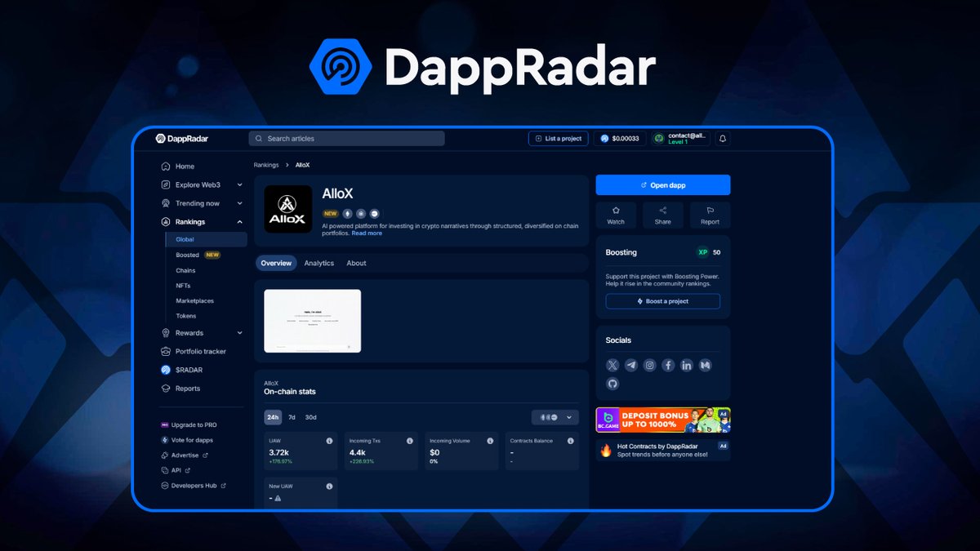Open the Telegram social link
The image size is (980, 551).
631,365
